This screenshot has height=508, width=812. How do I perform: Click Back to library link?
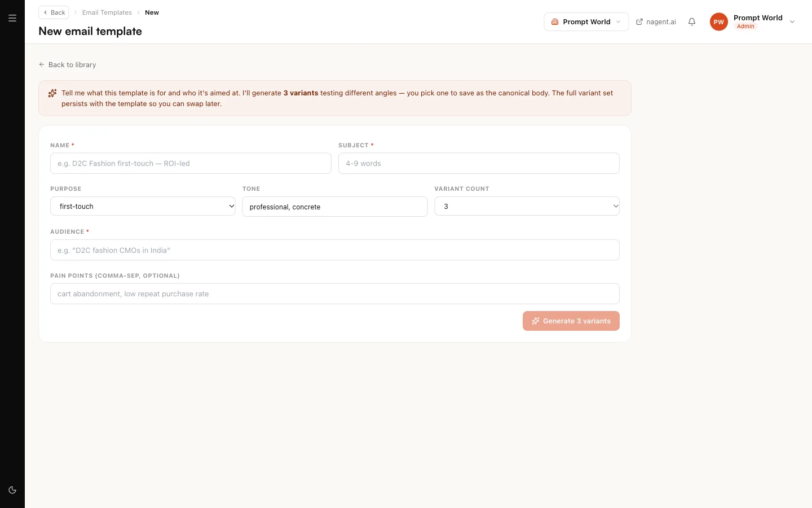coord(67,65)
